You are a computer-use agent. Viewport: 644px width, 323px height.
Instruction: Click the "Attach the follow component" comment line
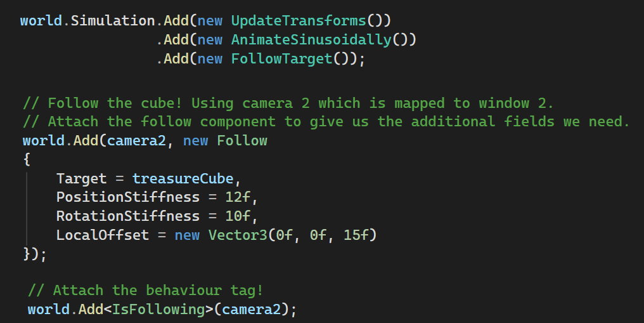[x=326, y=121]
